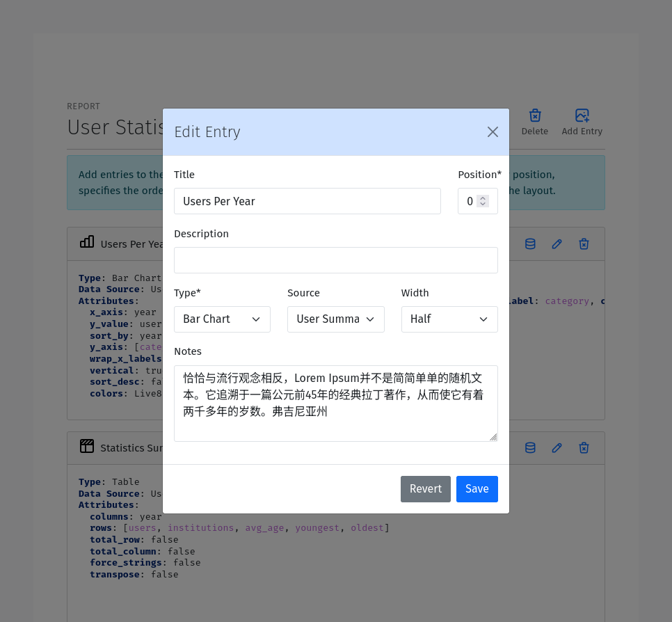Click the 'institutions' row value
Viewport: 672px width, 622px height.
click(x=200, y=528)
